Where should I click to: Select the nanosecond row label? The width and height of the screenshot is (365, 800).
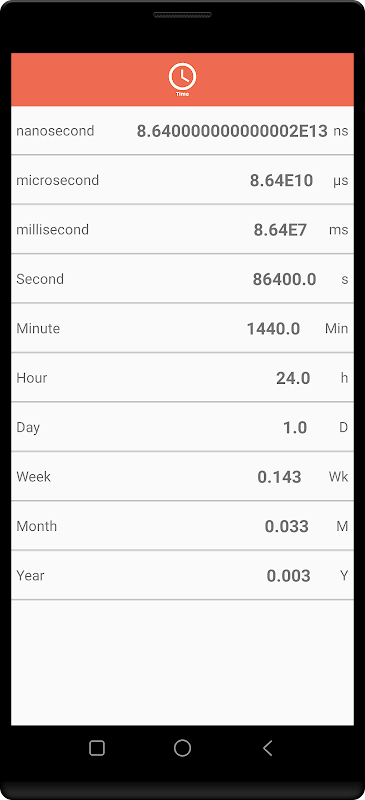pos(55,131)
